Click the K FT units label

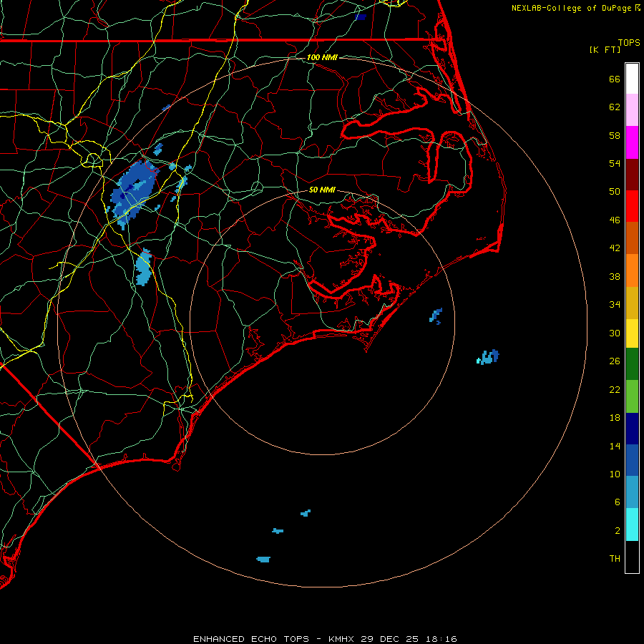point(605,49)
